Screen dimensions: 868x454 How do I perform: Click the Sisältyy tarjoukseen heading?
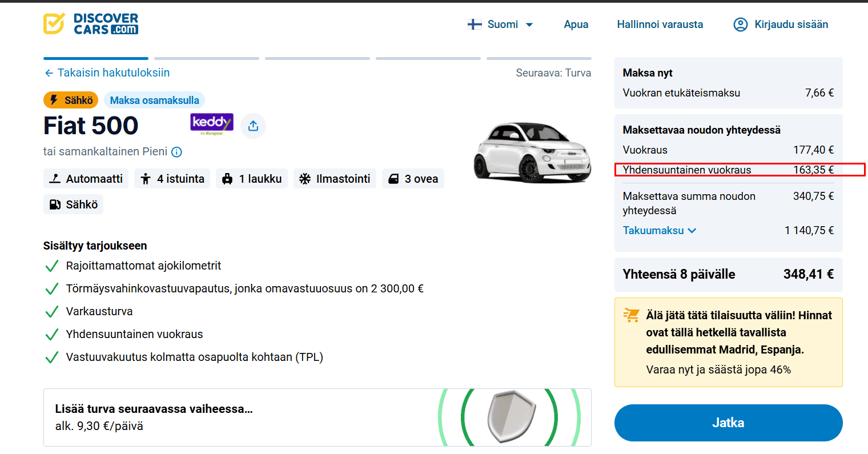click(95, 246)
